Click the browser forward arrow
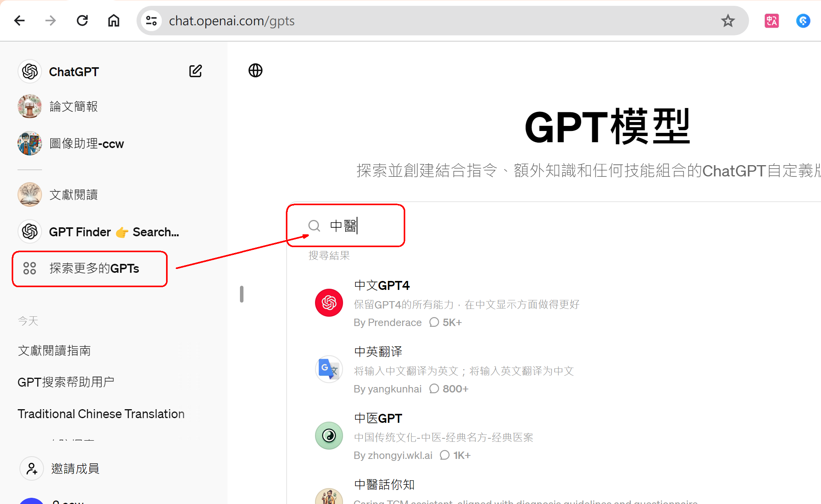821x504 pixels. 51,21
